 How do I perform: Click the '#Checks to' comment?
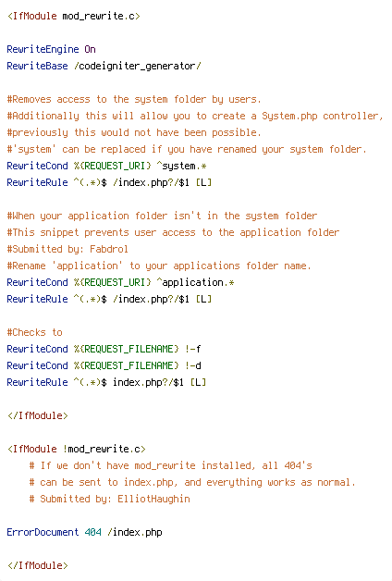(35, 332)
